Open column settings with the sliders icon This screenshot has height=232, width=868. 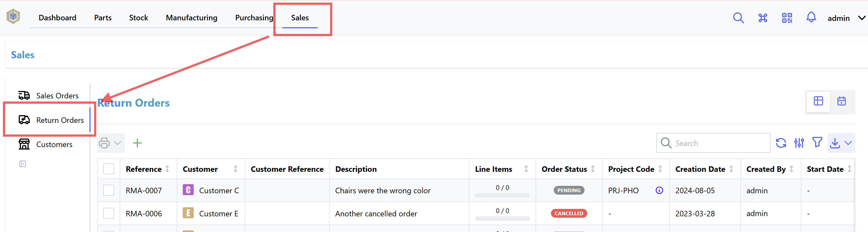[x=799, y=143]
